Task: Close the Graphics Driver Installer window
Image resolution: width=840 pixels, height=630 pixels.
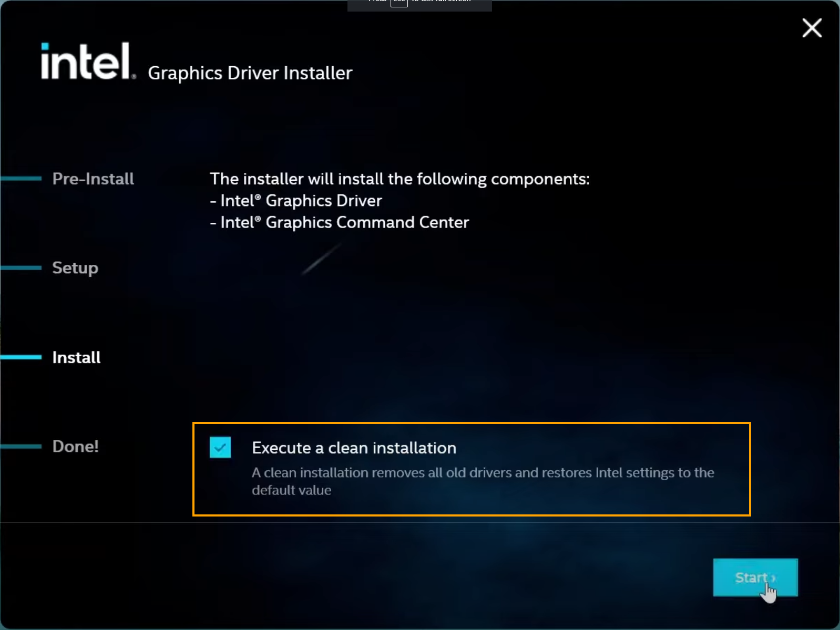Action: [812, 28]
